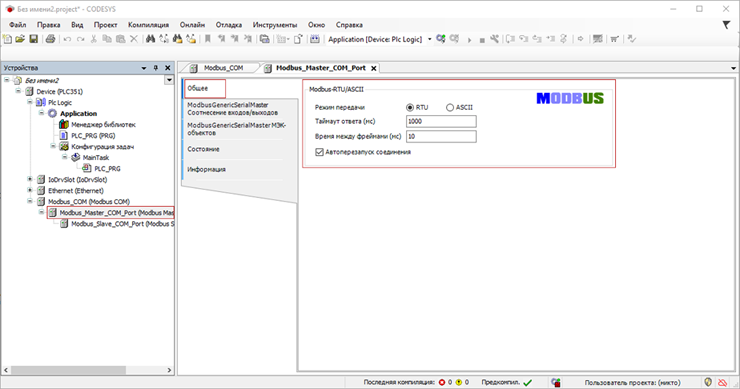
Task: Close the Устройства panel
Action: (168, 68)
